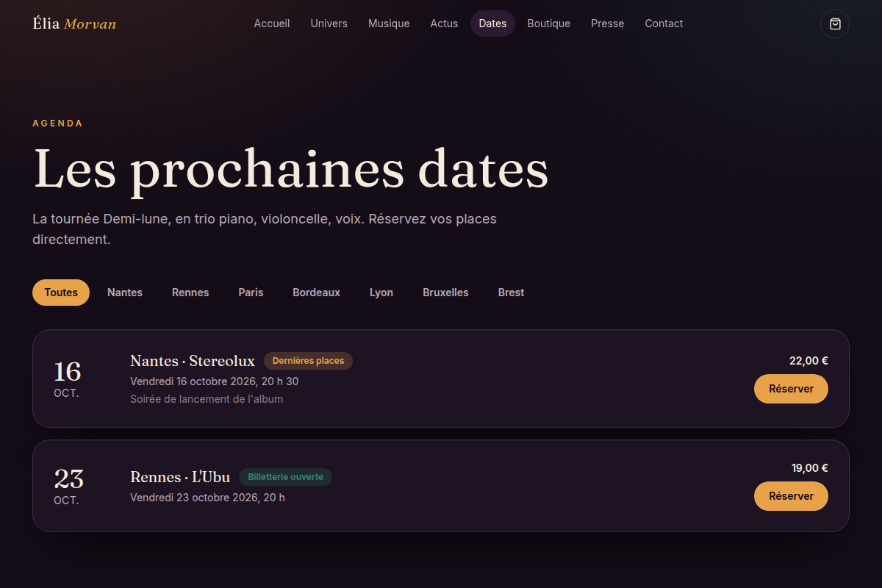Click the Les prochaines dates heading

point(291,169)
